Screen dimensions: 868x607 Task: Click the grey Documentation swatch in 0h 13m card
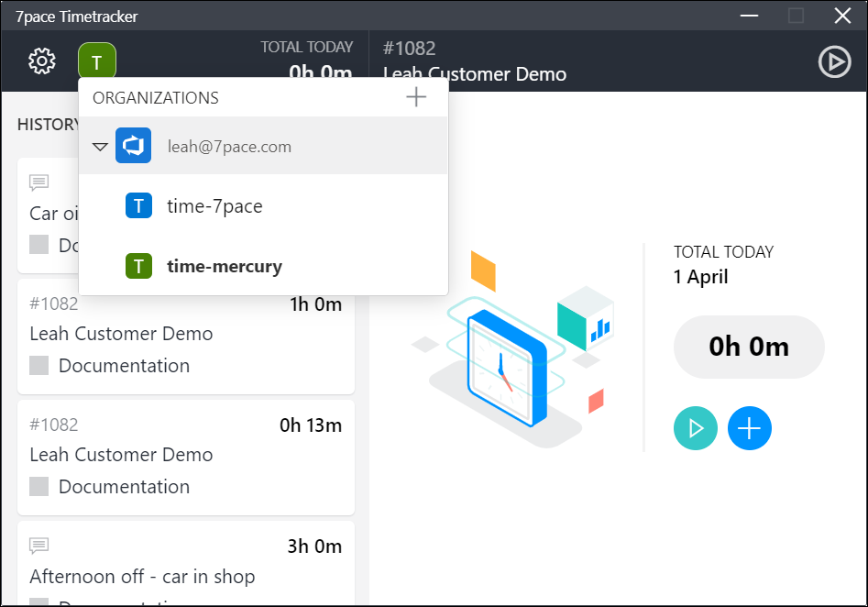[38, 486]
